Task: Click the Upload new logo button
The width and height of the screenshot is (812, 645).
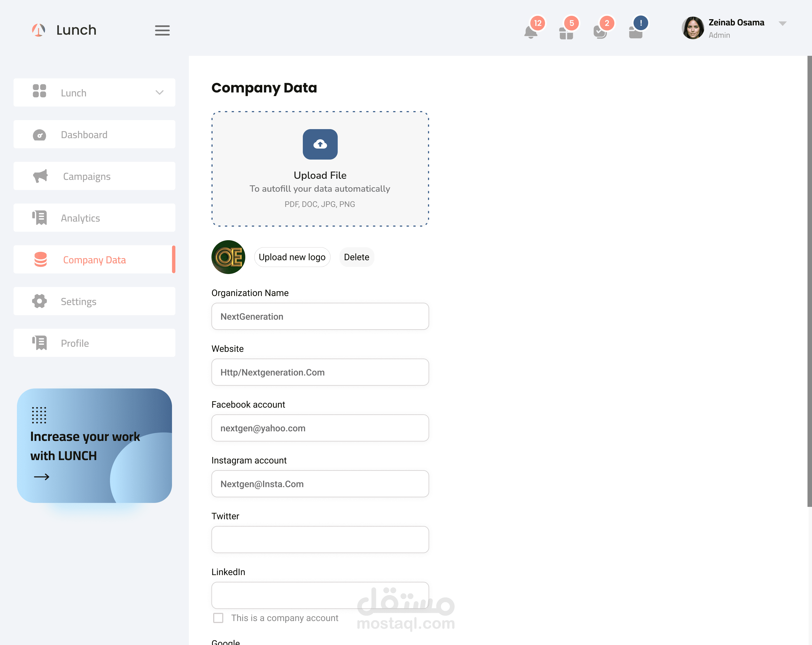Action: click(x=292, y=257)
